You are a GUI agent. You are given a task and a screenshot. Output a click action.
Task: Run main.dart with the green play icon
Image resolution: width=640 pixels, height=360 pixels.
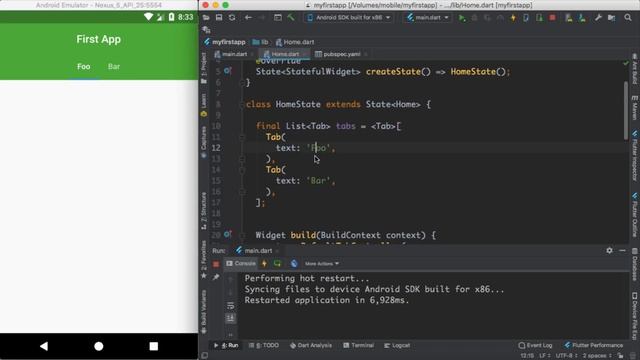click(462, 18)
